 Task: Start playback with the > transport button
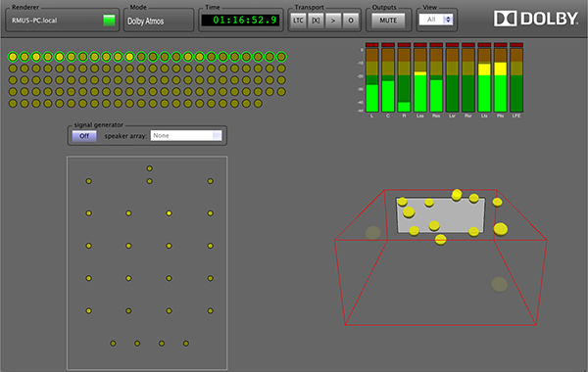pyautogui.click(x=333, y=21)
